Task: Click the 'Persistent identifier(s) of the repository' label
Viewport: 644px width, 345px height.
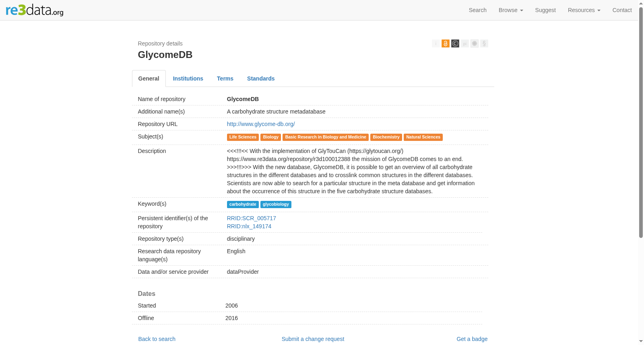Action: point(173,222)
